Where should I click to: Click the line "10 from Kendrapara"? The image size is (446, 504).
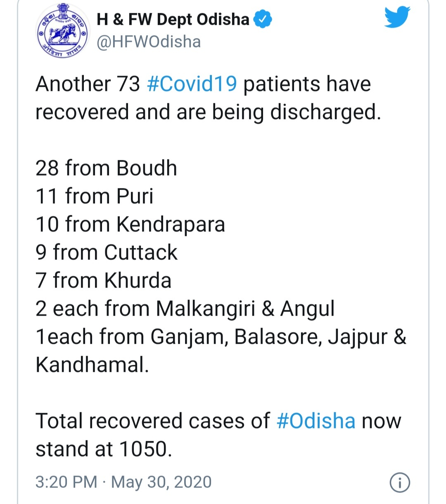pyautogui.click(x=130, y=224)
